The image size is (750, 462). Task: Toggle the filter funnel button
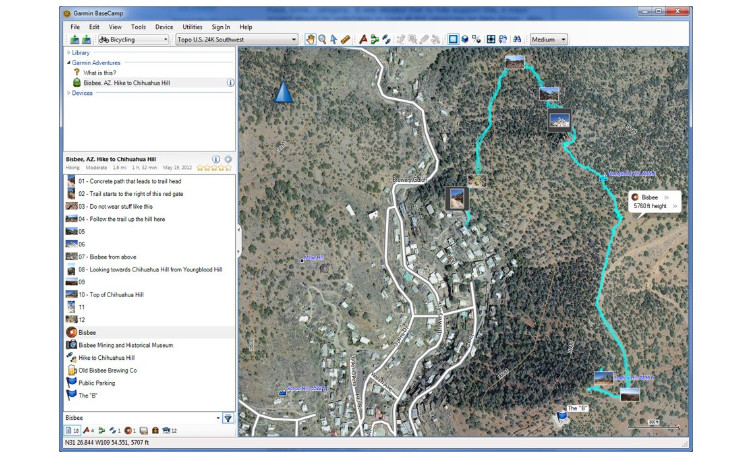pyautogui.click(x=228, y=418)
